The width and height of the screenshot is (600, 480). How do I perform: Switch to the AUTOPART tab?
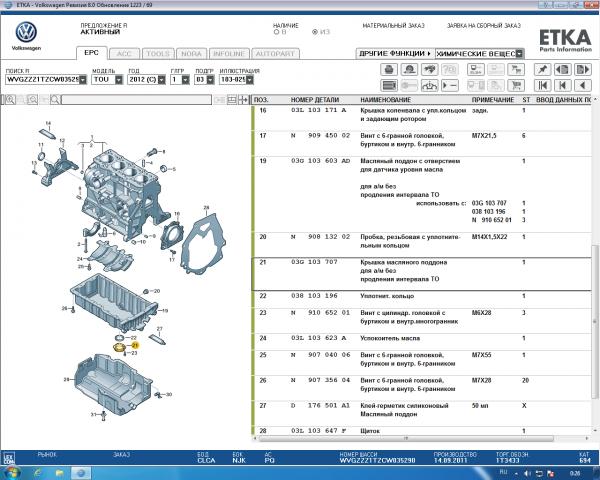coord(275,54)
